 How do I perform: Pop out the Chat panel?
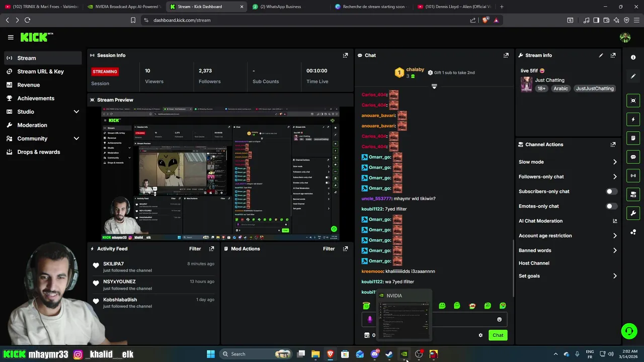point(506,55)
